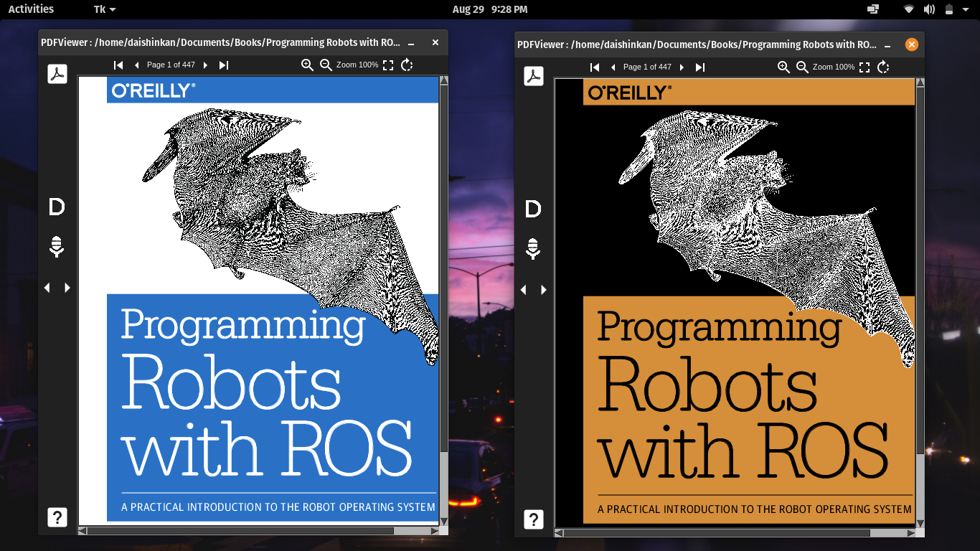
Task: Open PDF file icon in right viewer
Action: [534, 76]
